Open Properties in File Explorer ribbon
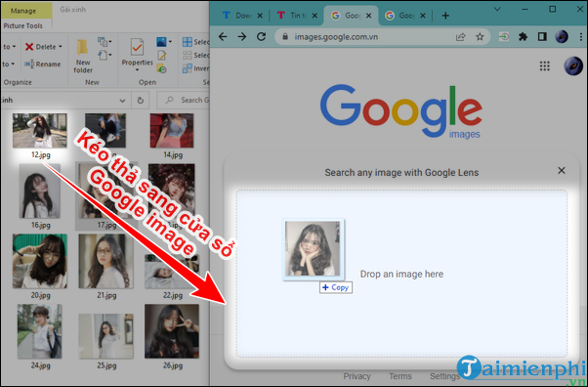The height and width of the screenshot is (387, 588). pos(137,54)
